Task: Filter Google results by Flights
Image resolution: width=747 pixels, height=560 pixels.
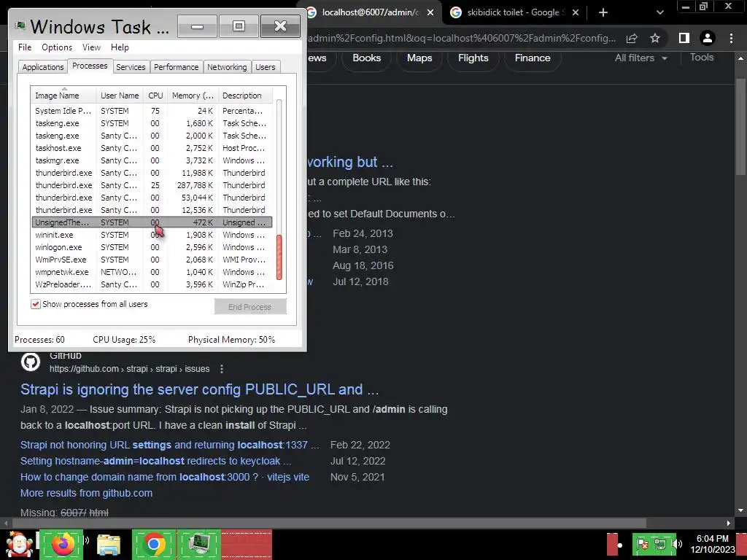Action: [473, 58]
